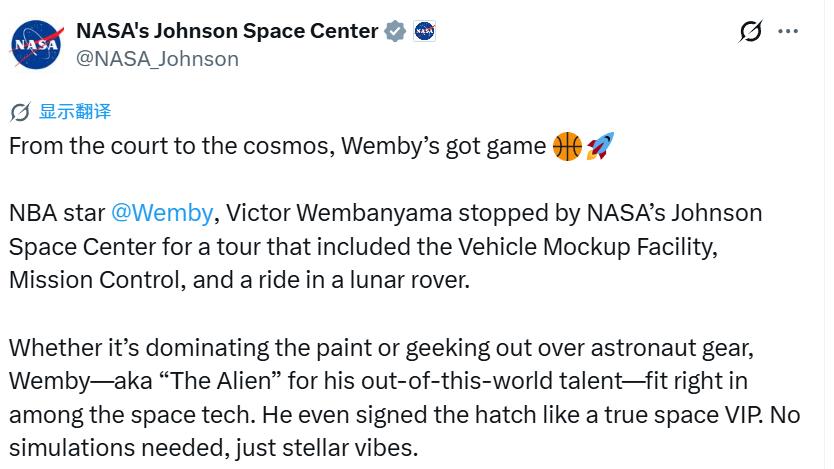Click the "From the court to the cosmos" line

pyautogui.click(x=170, y=146)
